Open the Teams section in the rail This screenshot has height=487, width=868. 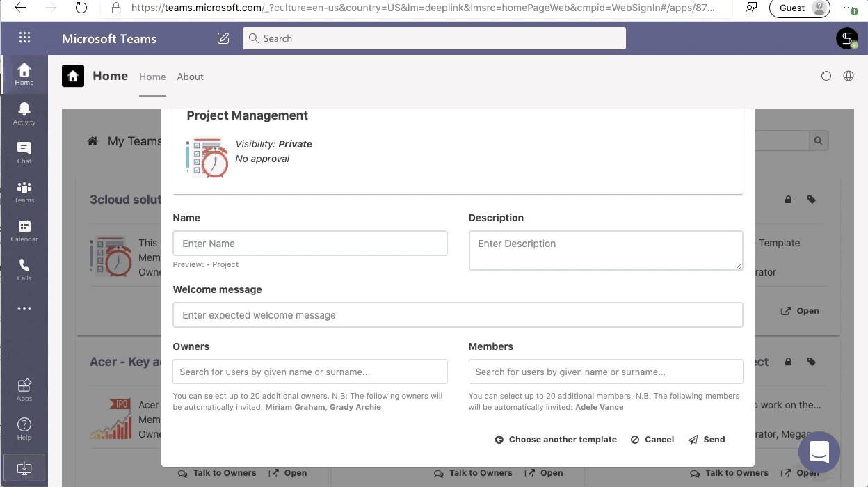pyautogui.click(x=24, y=191)
